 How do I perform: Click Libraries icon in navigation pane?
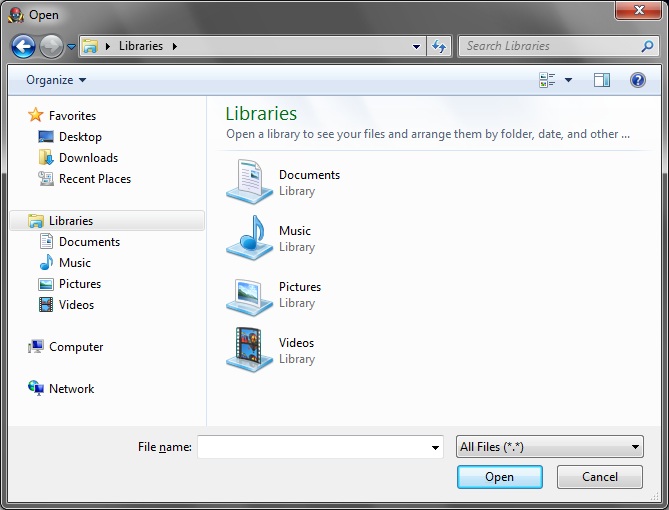35,221
